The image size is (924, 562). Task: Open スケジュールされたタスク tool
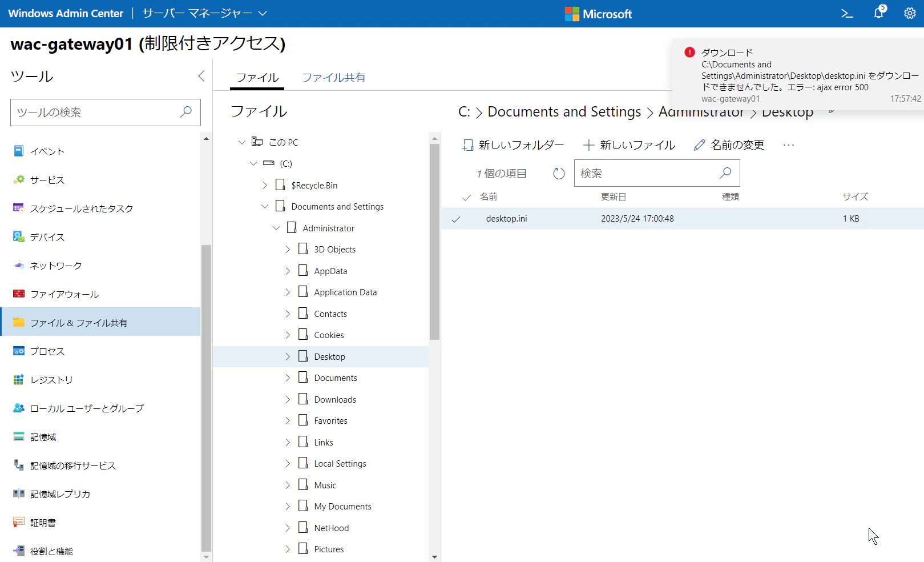pyautogui.click(x=101, y=208)
